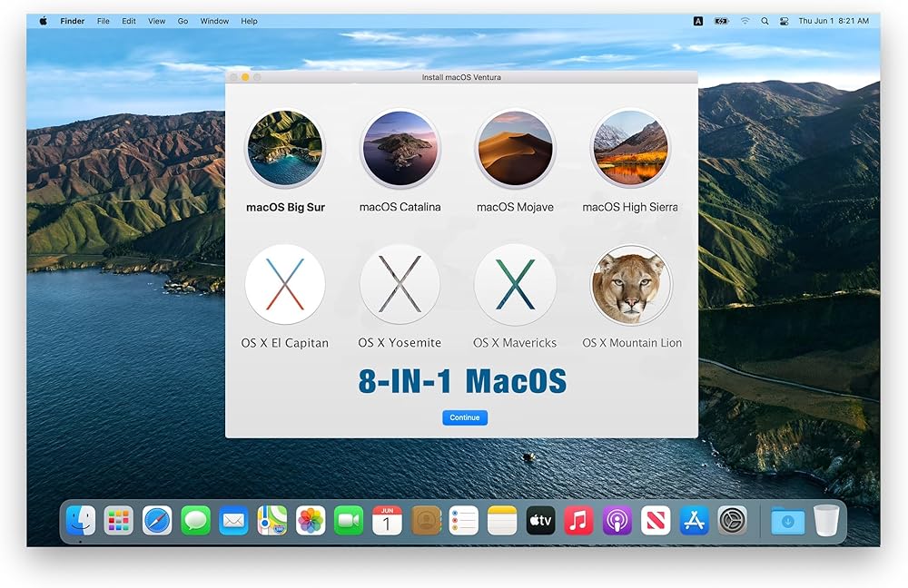908x588 pixels.
Task: Launch Maps from the Dock
Action: pos(272,520)
